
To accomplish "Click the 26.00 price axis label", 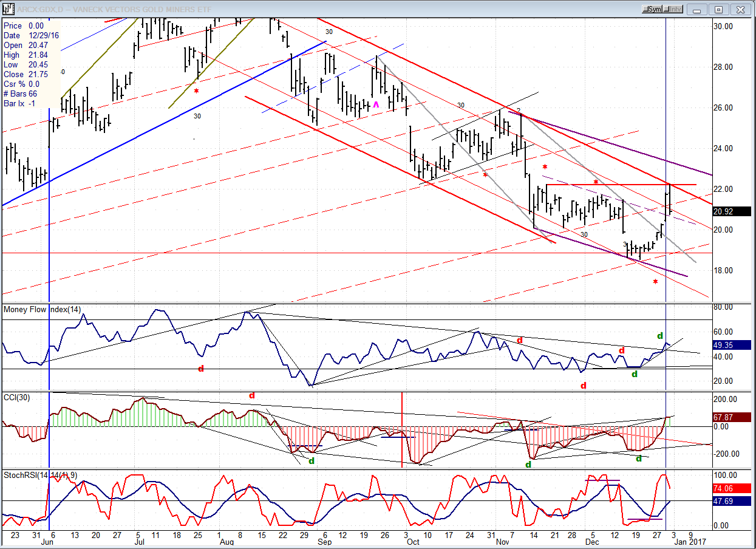I will (723, 107).
